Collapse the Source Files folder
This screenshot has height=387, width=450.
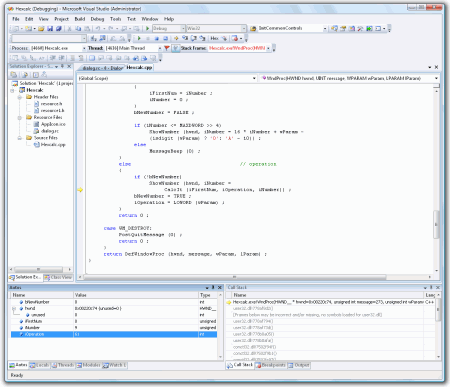click(19, 138)
